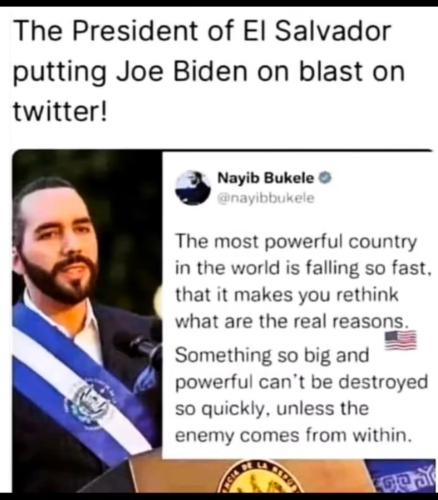438x500 pixels.
Task: Click the word "twitter!" in the caption
Action: [x=60, y=111]
